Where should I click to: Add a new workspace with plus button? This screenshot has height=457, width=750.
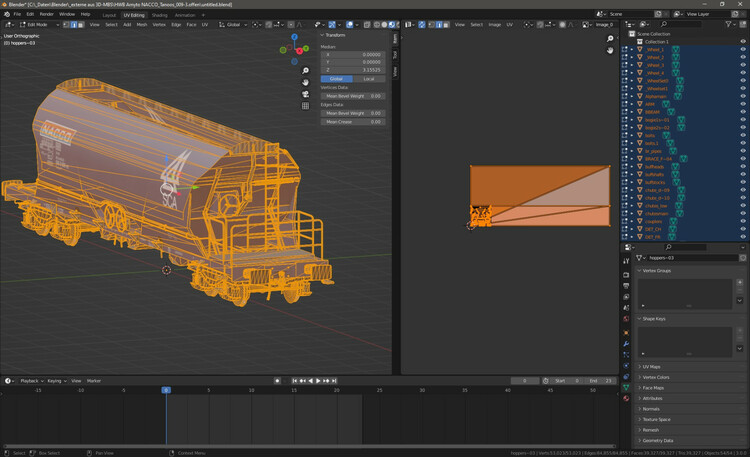pos(203,15)
